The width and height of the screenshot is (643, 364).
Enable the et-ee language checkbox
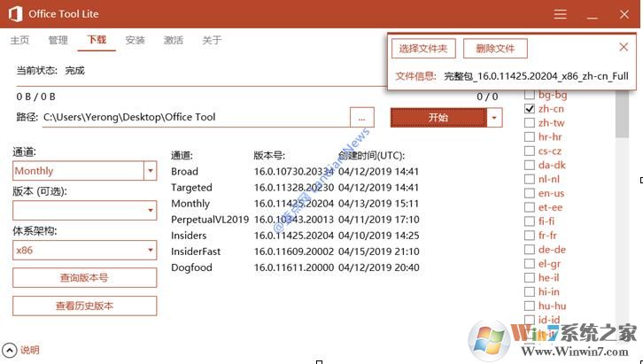530,207
